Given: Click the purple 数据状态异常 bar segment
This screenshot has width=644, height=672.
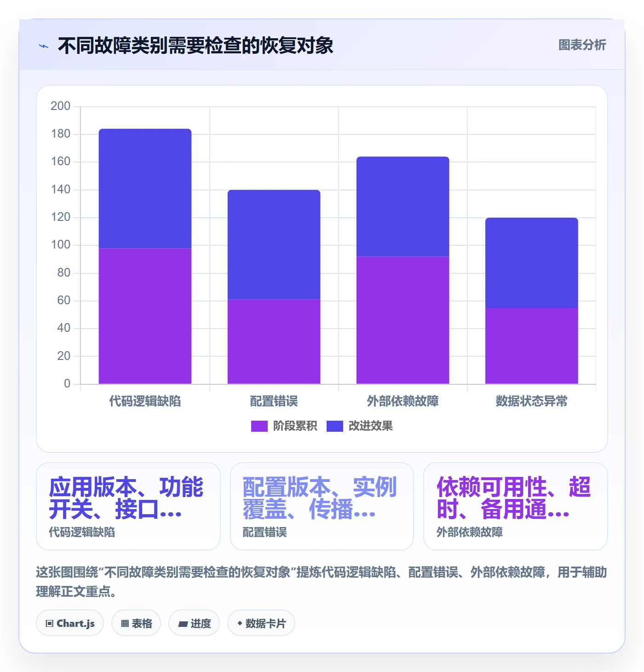Looking at the screenshot, I should tap(531, 346).
